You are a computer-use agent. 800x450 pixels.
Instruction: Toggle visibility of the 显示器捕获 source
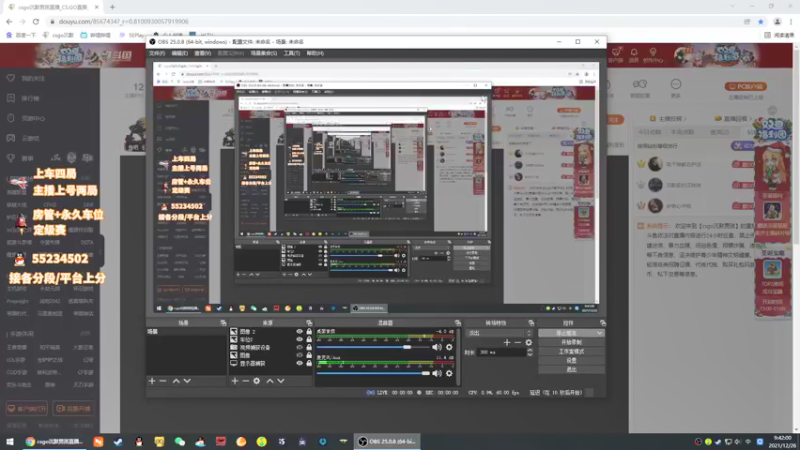(x=299, y=363)
